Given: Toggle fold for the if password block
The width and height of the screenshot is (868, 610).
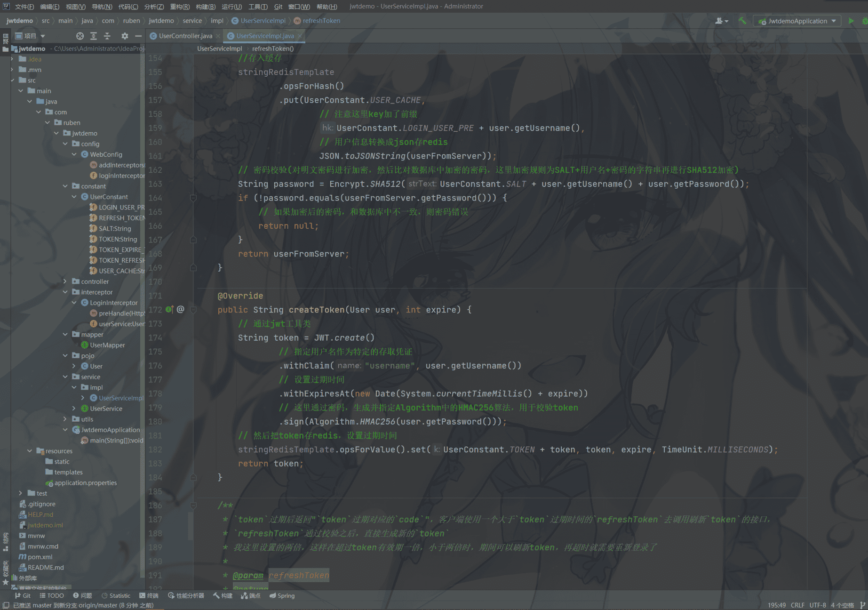Looking at the screenshot, I should [193, 198].
